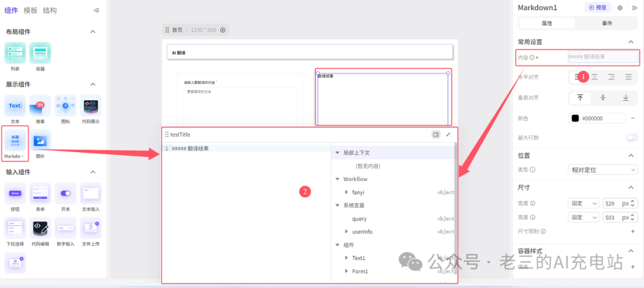Viewport: 644px width, 288px height.
Task: Select the 列表 layout component
Action: click(x=15, y=53)
